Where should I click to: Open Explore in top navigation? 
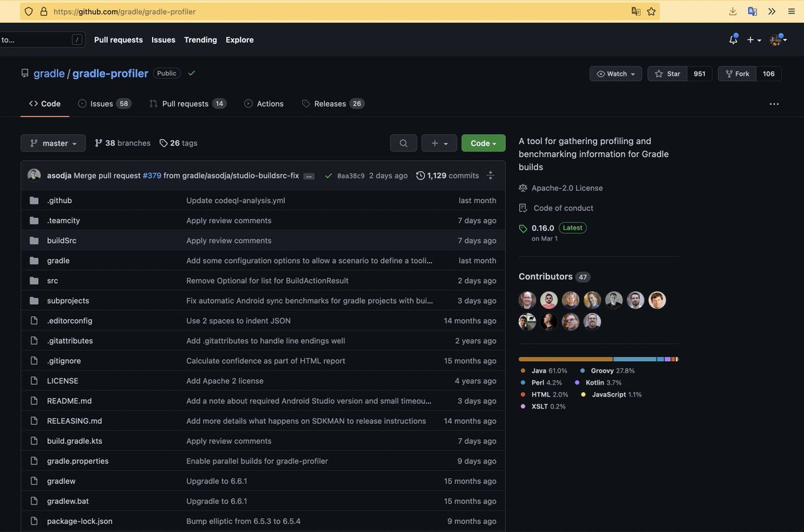coord(240,40)
